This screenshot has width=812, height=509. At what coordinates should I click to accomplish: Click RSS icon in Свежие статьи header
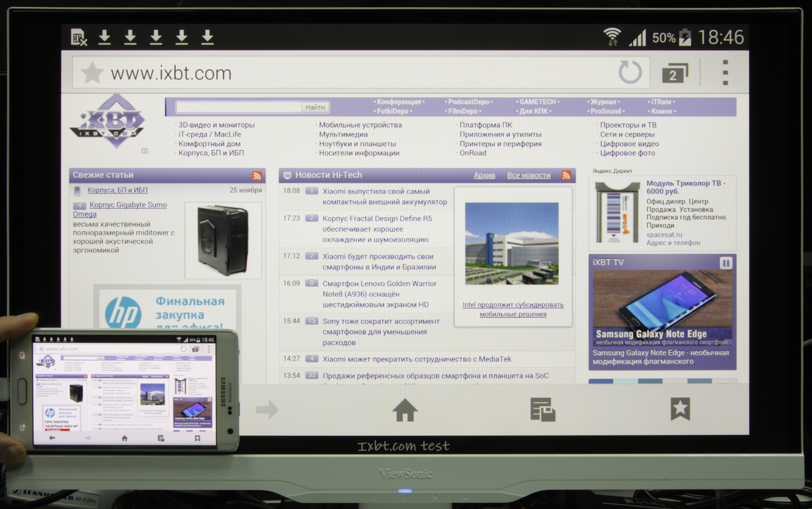tap(257, 175)
